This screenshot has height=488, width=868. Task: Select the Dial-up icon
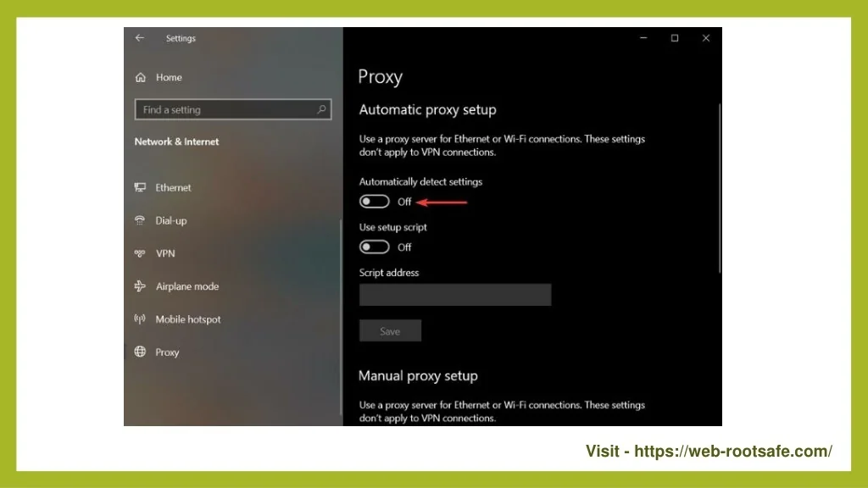[x=141, y=220]
